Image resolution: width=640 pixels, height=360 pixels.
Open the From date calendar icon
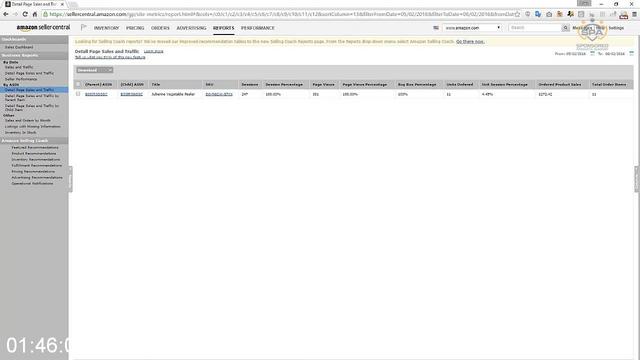click(592, 53)
